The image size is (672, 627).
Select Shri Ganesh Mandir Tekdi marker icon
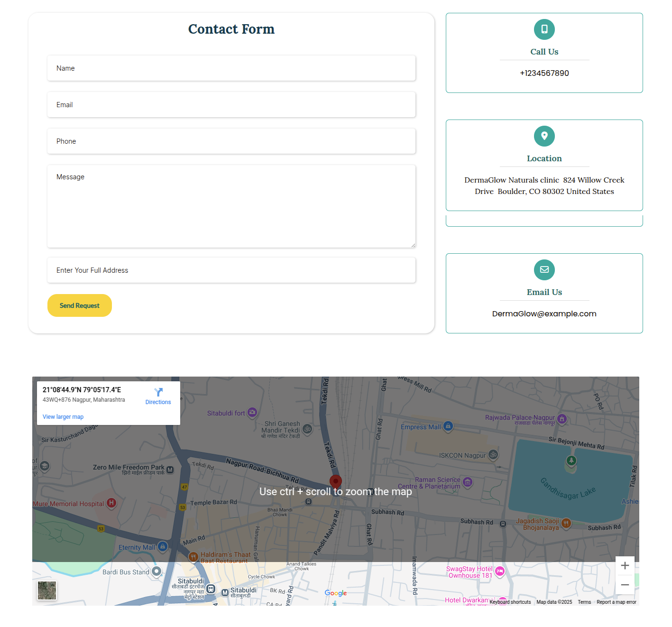(x=307, y=429)
